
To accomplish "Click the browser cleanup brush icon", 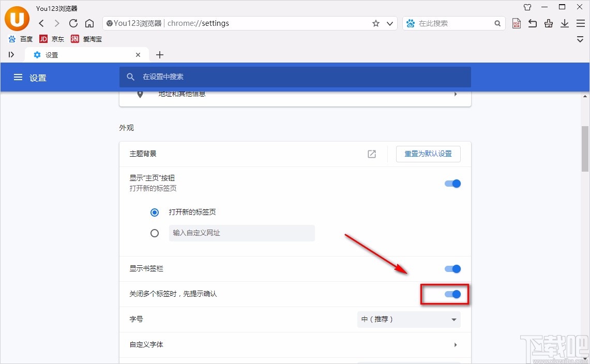I will [548, 23].
